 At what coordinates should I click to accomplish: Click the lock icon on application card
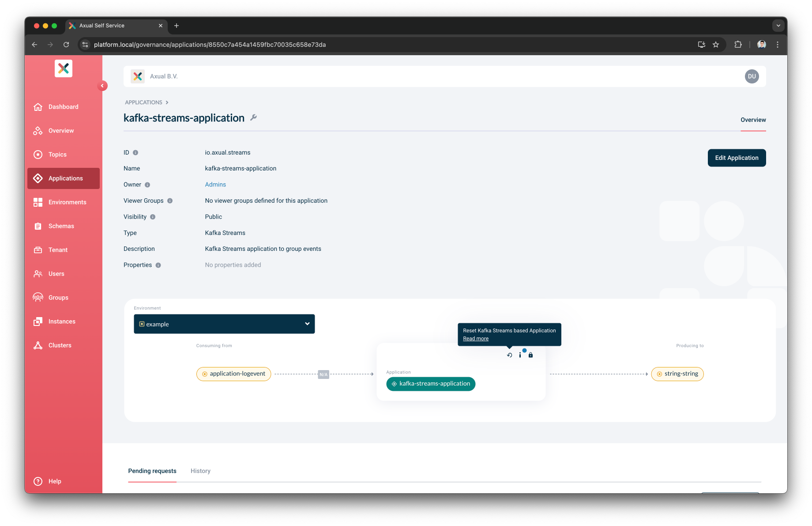531,355
